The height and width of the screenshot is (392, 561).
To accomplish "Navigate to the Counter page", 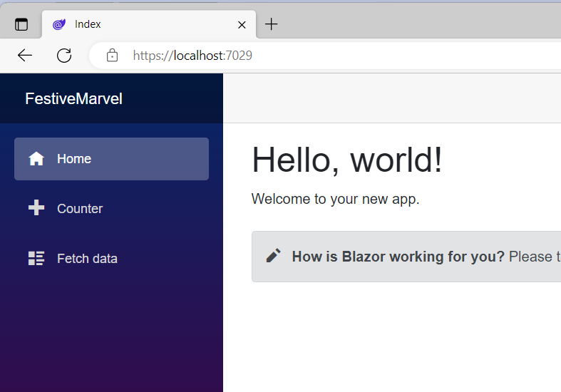I will coord(80,209).
